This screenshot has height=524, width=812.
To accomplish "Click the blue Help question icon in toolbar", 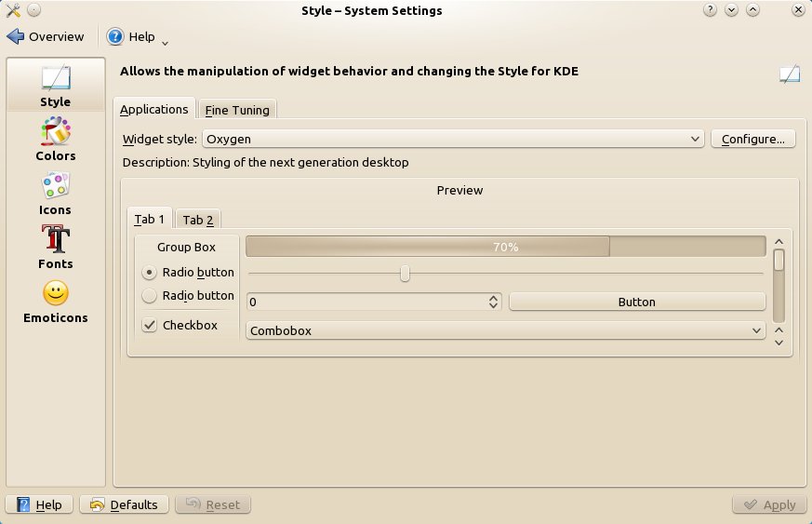I will pos(115,36).
